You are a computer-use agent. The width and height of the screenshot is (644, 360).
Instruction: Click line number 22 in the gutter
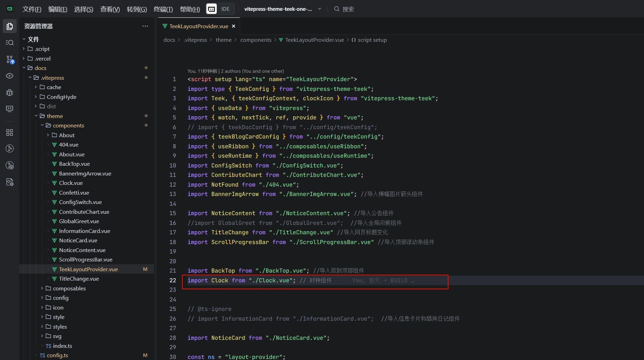point(173,280)
